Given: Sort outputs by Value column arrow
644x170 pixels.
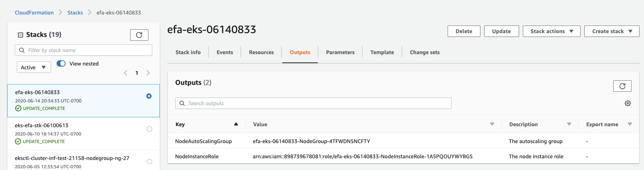Looking at the screenshot, I should 492,124.
